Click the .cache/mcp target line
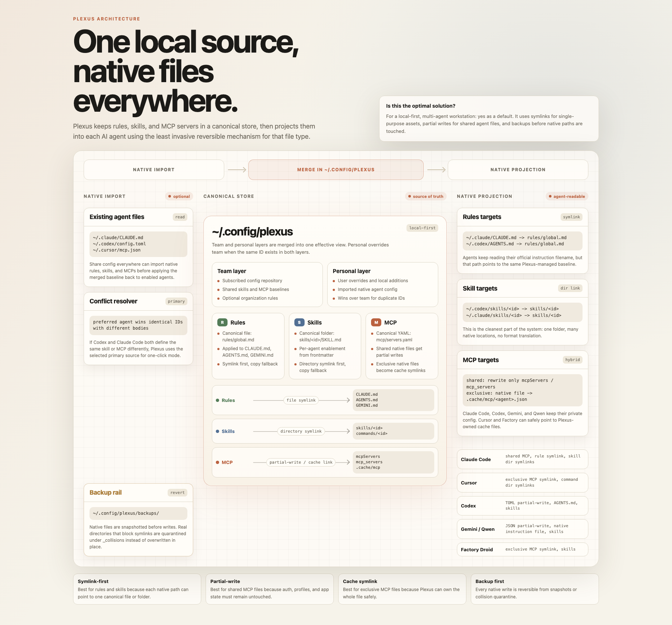The height and width of the screenshot is (625, 672). [368, 468]
